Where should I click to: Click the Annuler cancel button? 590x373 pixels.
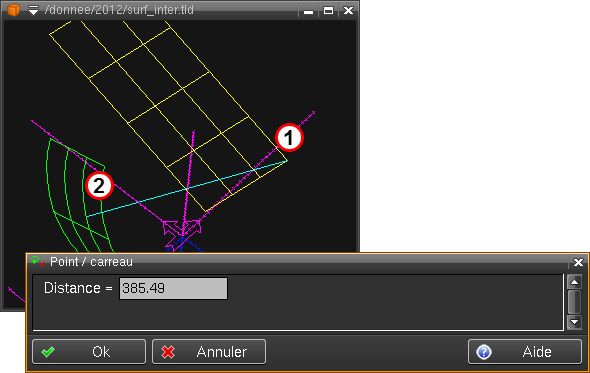point(209,352)
